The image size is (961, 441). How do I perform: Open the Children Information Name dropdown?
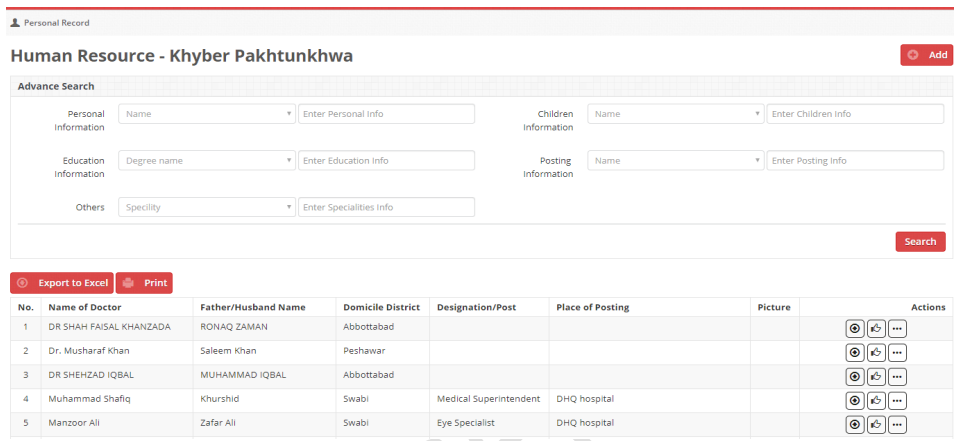coord(676,114)
